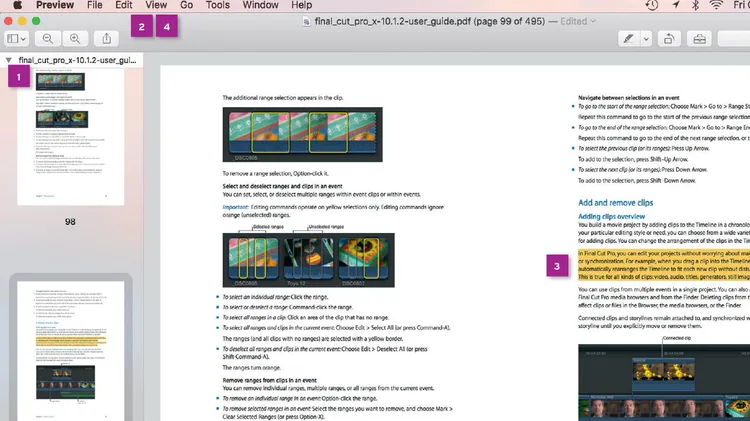
Task: Open the Preview application menu
Action: pyautogui.click(x=55, y=5)
